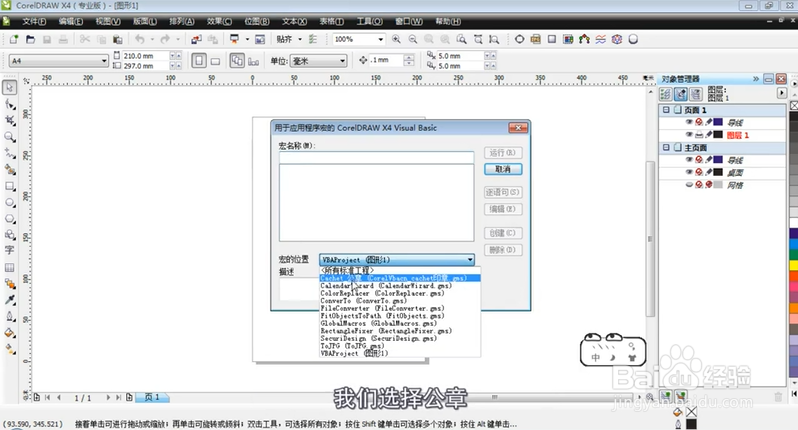Viewport: 798px width, 430px height.
Task: Choose <所有标准工程> from location list
Action: coord(400,270)
